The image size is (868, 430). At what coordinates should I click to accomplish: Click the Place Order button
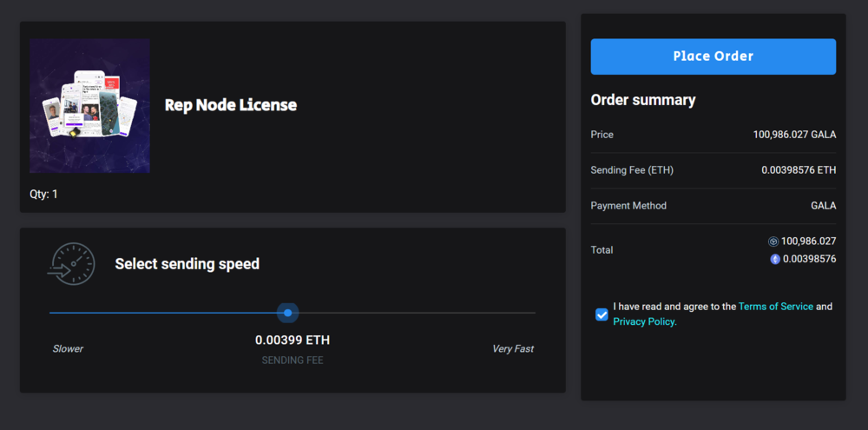coord(713,56)
